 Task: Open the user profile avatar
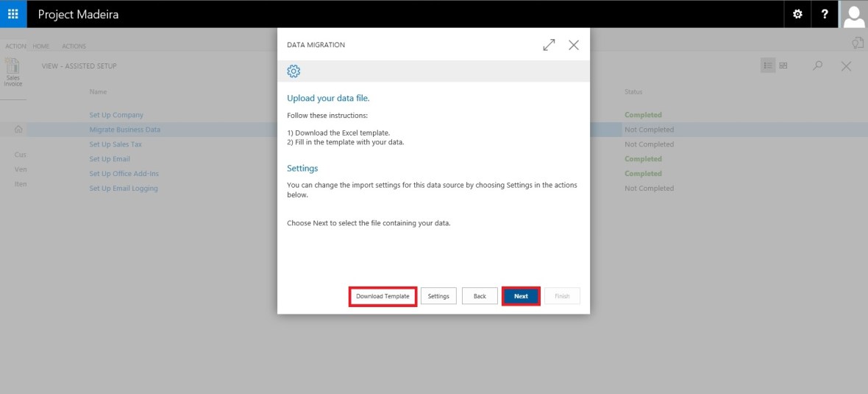tap(854, 14)
